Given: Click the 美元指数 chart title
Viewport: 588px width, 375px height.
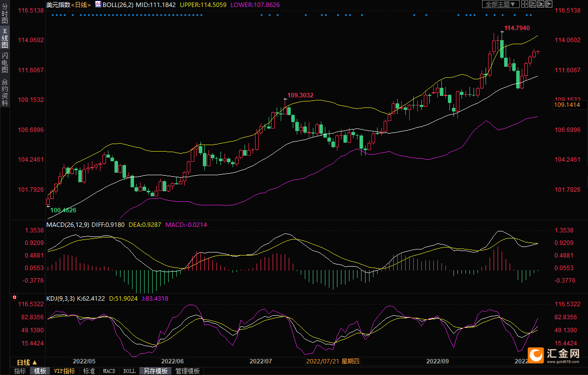Looking at the screenshot, I should 58,5.
